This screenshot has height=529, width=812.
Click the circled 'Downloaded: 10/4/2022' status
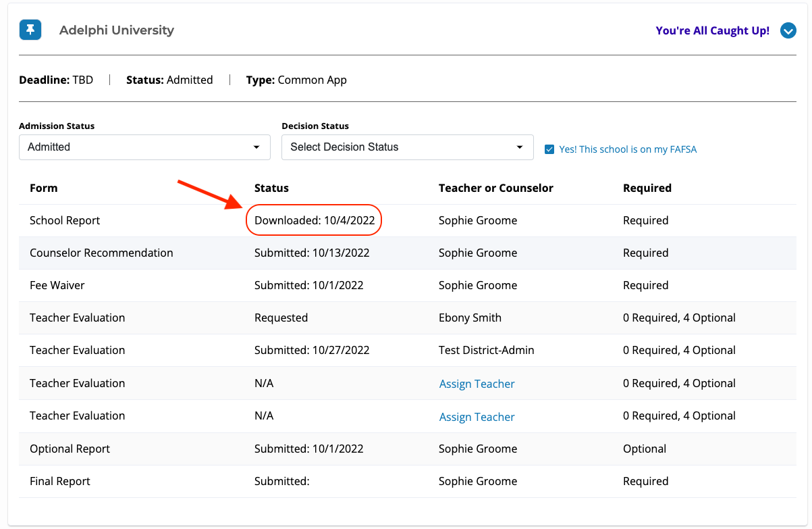(315, 220)
